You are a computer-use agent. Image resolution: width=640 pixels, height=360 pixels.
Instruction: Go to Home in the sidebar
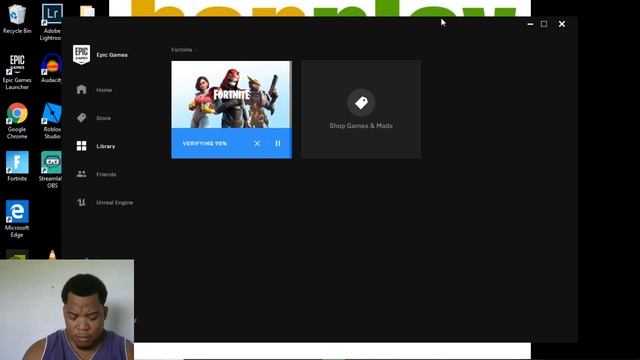(104, 90)
